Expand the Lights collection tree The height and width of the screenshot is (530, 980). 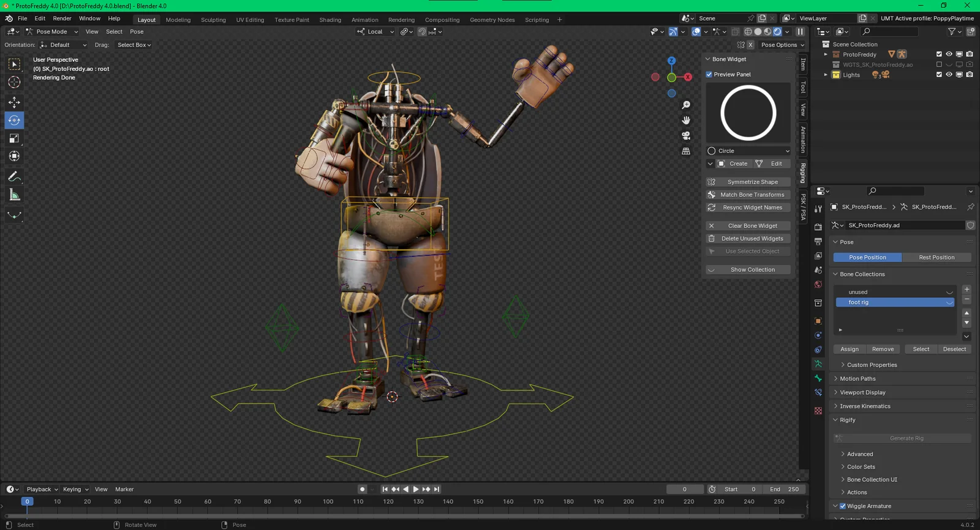(x=826, y=75)
